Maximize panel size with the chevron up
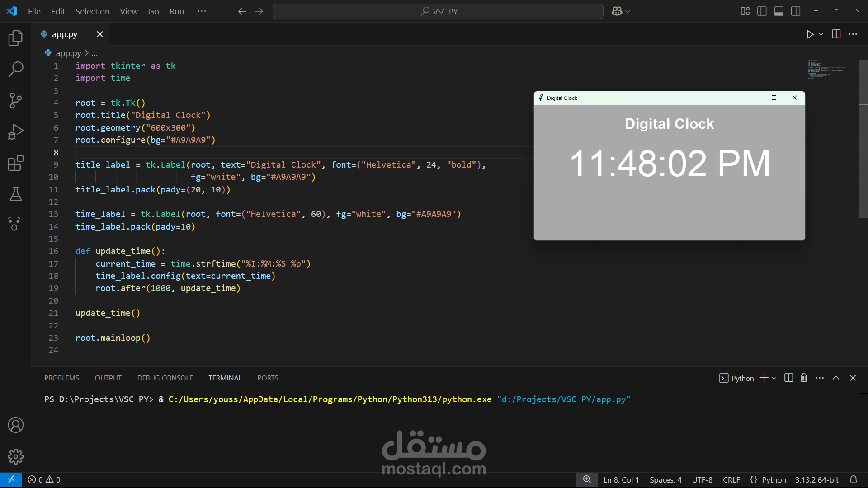868x488 pixels. click(x=836, y=378)
